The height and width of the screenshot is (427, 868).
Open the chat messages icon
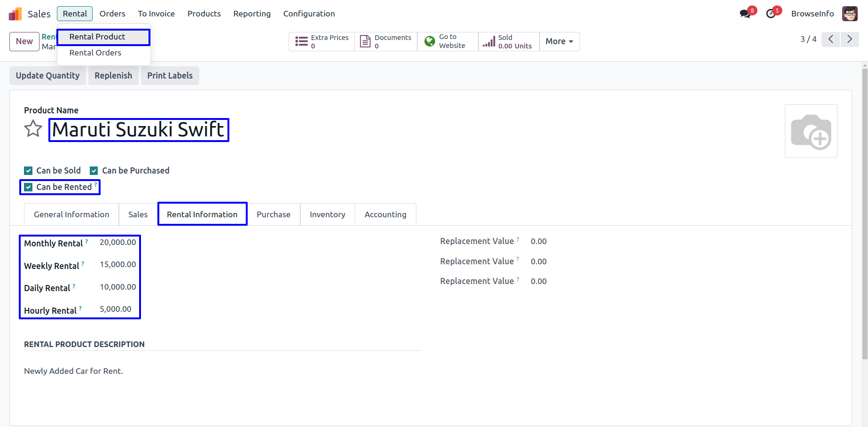click(745, 14)
